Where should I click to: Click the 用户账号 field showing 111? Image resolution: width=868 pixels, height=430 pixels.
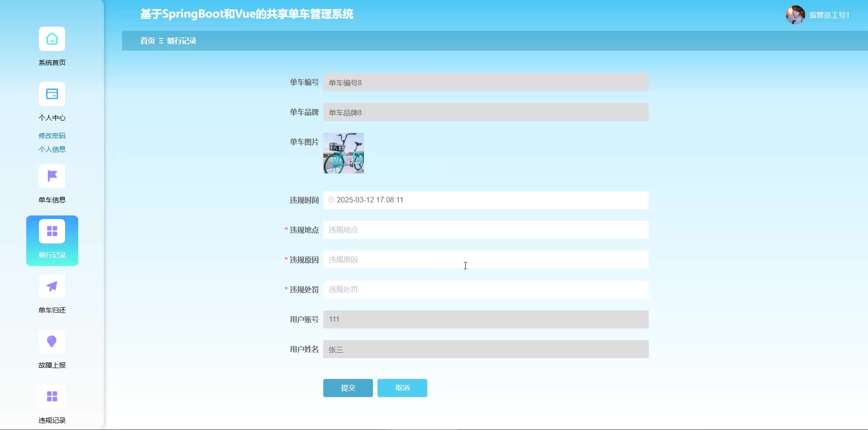point(486,319)
